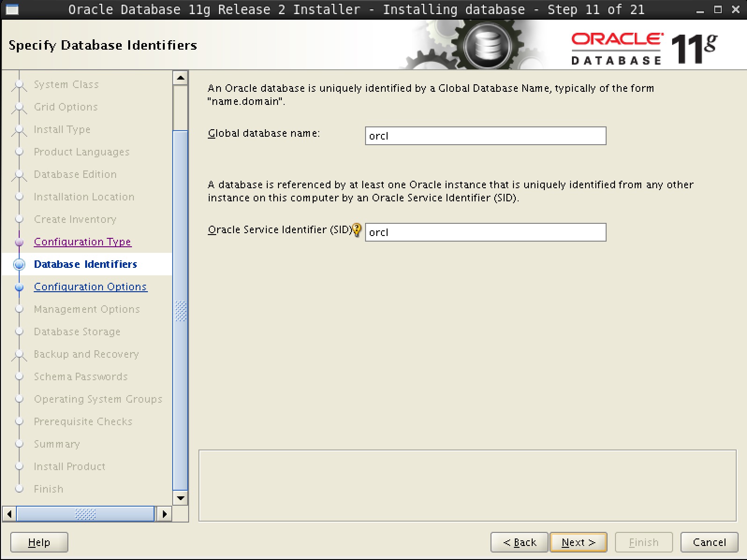Click the sidebar scroll right arrow

[164, 514]
